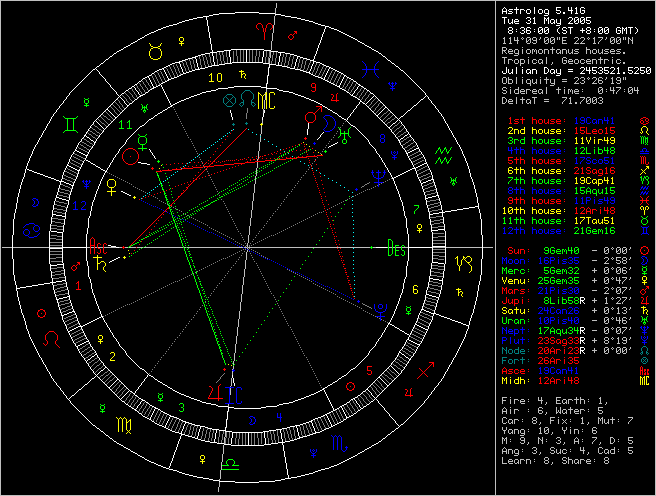Select the Fire and Earth element counts line
Image resolution: width=656 pixels, height=496 pixels.
click(554, 399)
